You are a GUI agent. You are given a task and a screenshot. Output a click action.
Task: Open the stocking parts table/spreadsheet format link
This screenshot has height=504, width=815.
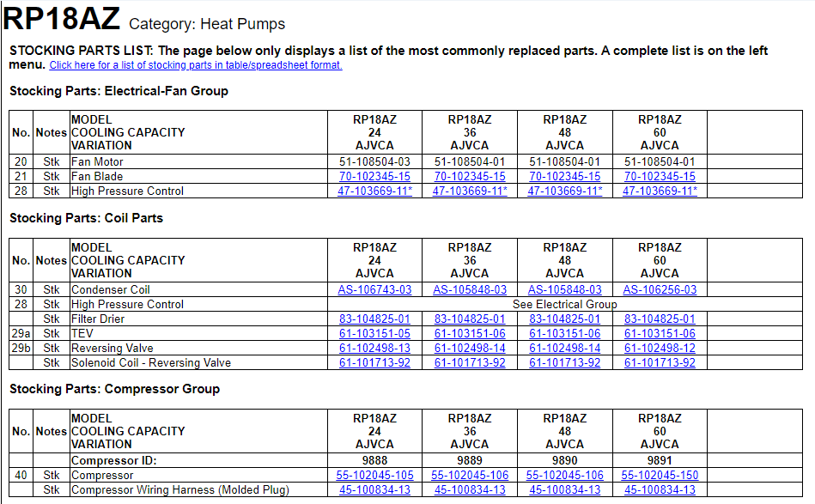coord(196,65)
